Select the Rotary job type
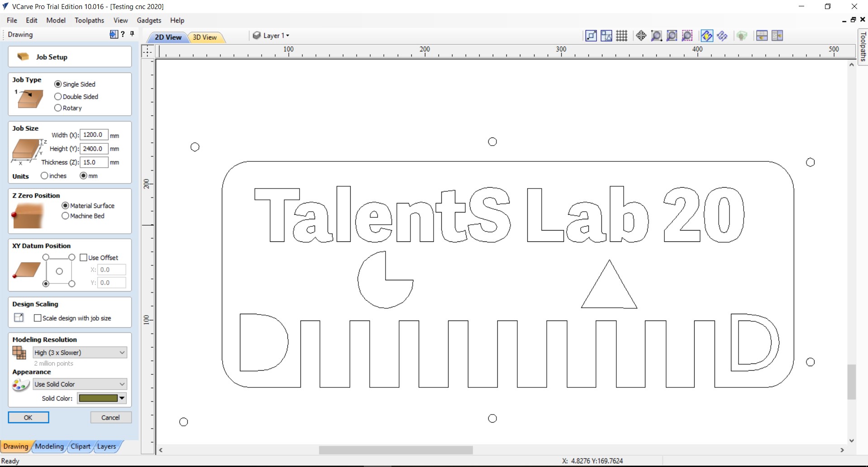This screenshot has height=467, width=868. pyautogui.click(x=58, y=108)
